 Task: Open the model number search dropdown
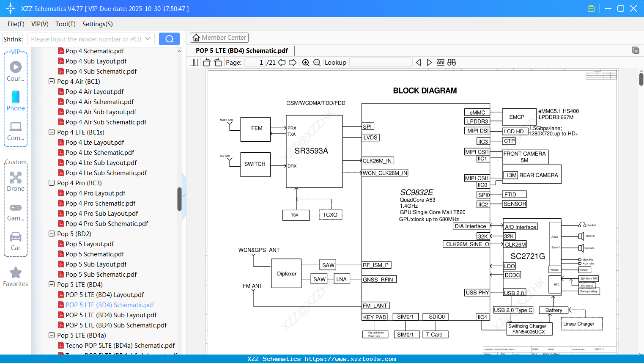click(x=148, y=38)
